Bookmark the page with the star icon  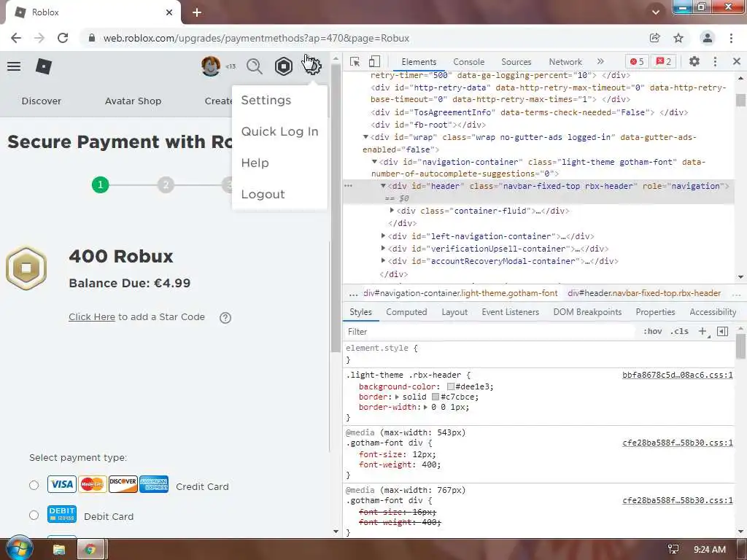[678, 38]
